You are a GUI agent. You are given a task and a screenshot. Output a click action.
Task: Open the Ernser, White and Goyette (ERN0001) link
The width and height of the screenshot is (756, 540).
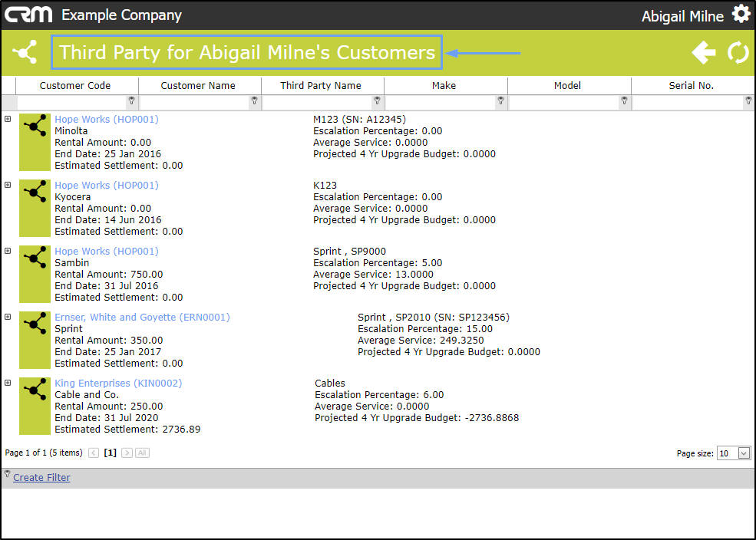(x=142, y=317)
